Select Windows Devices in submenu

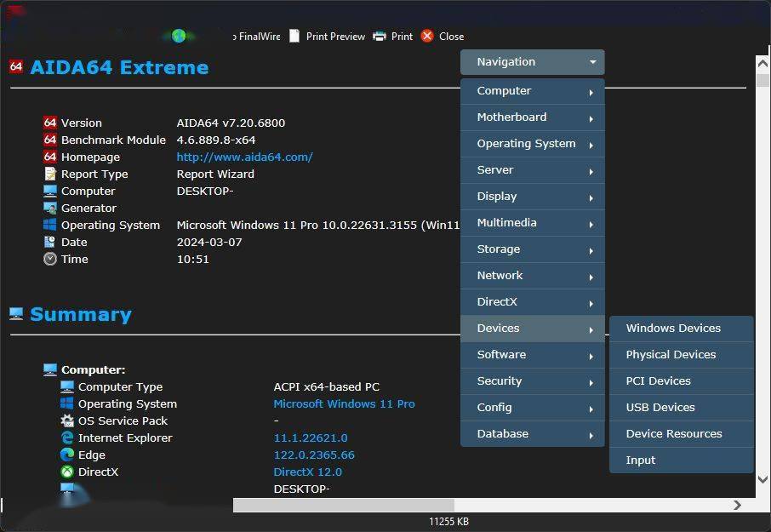[x=673, y=329]
